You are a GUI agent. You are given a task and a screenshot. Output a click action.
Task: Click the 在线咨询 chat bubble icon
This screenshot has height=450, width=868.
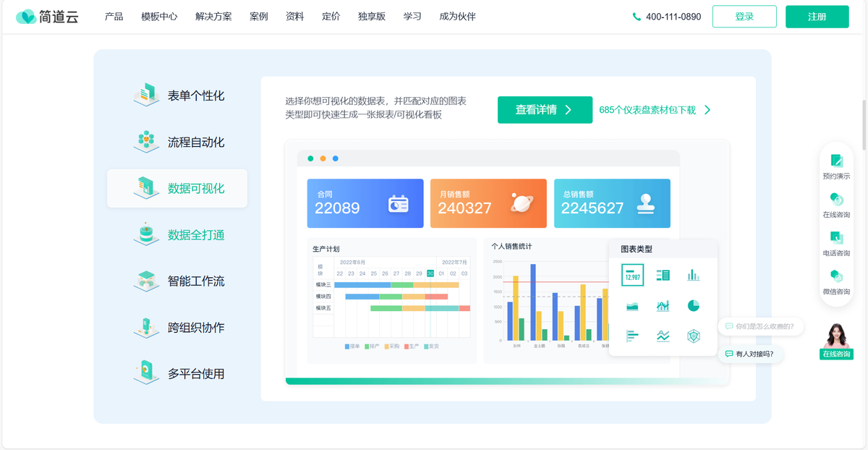(836, 200)
